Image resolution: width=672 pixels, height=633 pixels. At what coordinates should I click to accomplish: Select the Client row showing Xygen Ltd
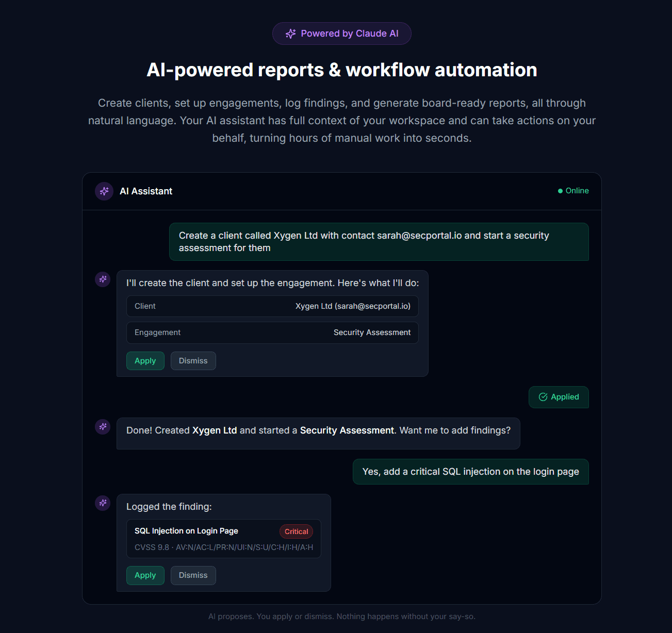point(272,306)
